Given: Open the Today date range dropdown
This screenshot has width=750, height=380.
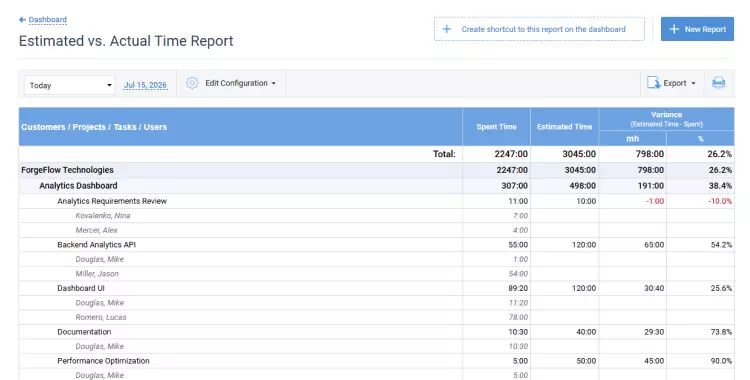Looking at the screenshot, I should (69, 85).
